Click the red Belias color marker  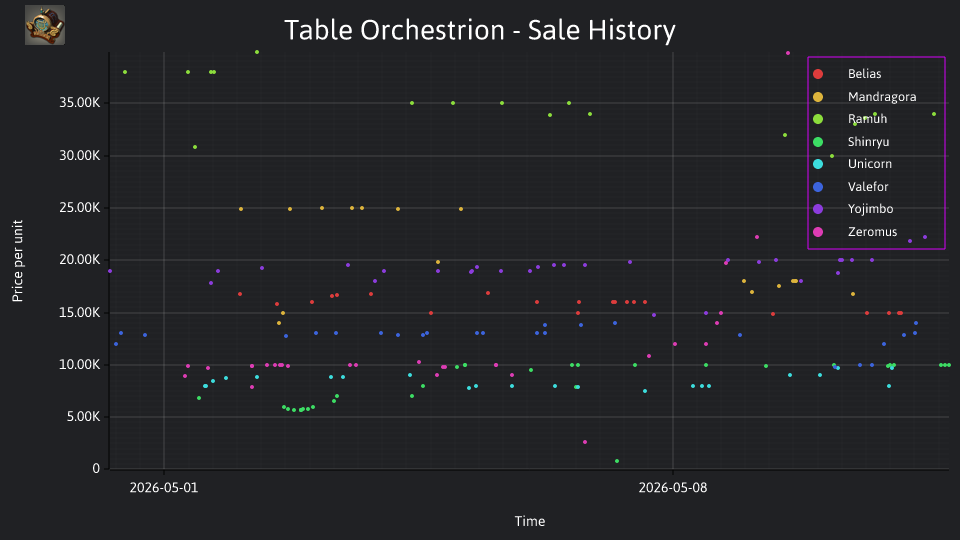tap(817, 74)
